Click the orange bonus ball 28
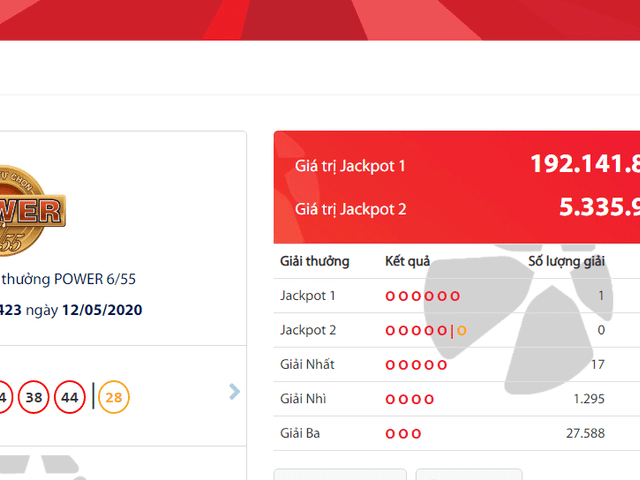The height and width of the screenshot is (480, 640). (x=114, y=397)
